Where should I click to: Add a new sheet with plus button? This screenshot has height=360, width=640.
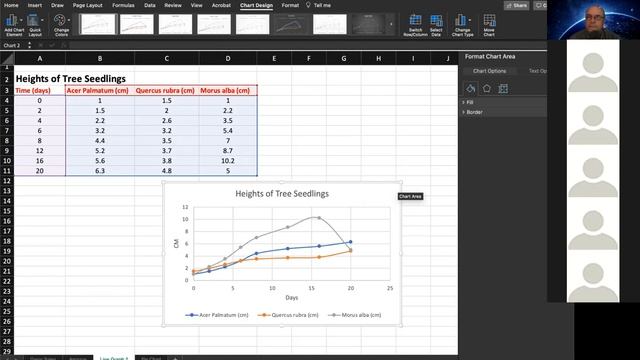tap(175, 358)
